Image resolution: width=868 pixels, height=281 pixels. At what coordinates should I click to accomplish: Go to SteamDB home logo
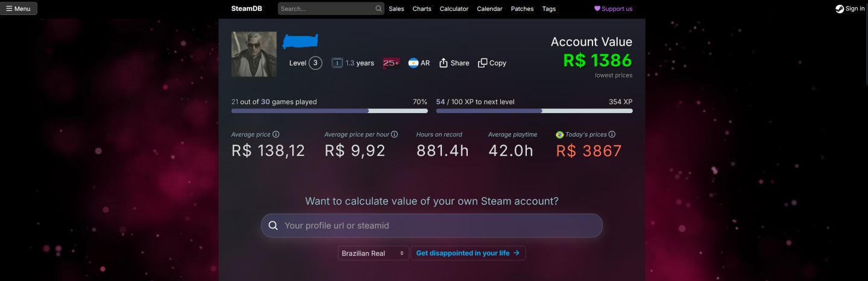pyautogui.click(x=247, y=8)
